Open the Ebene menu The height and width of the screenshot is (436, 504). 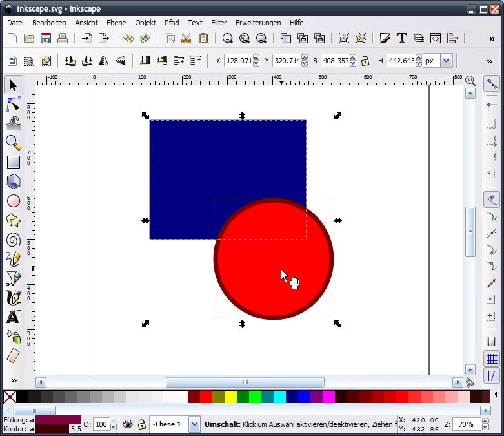[x=116, y=23]
